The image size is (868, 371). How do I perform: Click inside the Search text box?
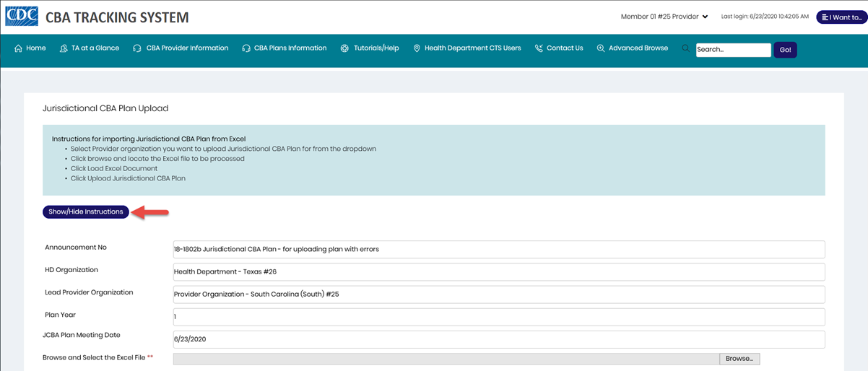(733, 50)
